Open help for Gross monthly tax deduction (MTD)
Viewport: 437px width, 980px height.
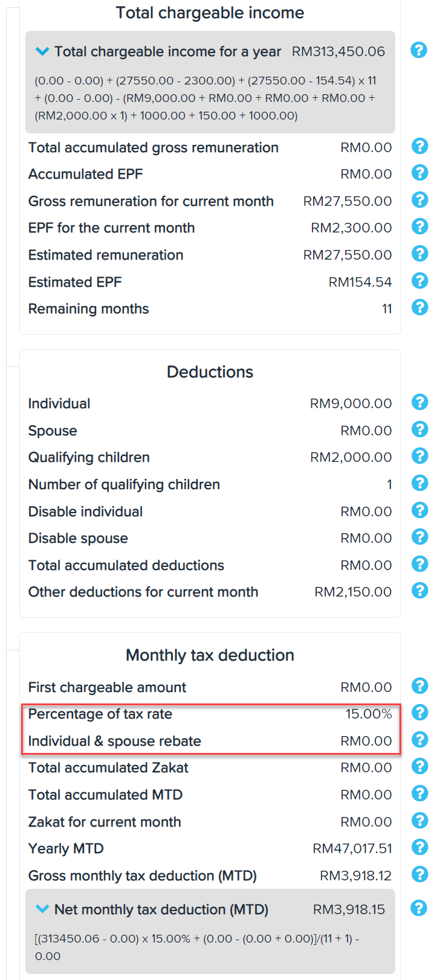(419, 874)
